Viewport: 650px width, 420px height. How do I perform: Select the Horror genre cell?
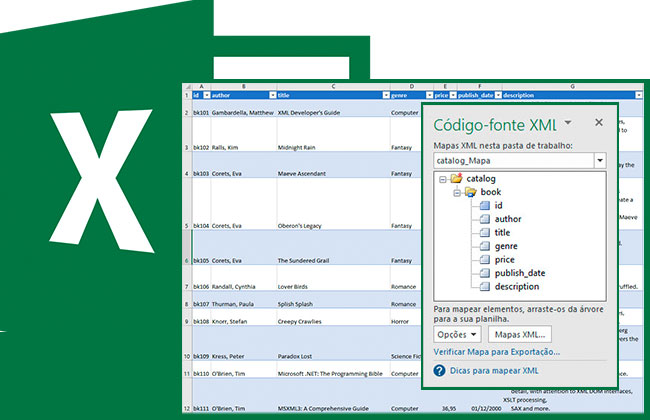pyautogui.click(x=406, y=317)
